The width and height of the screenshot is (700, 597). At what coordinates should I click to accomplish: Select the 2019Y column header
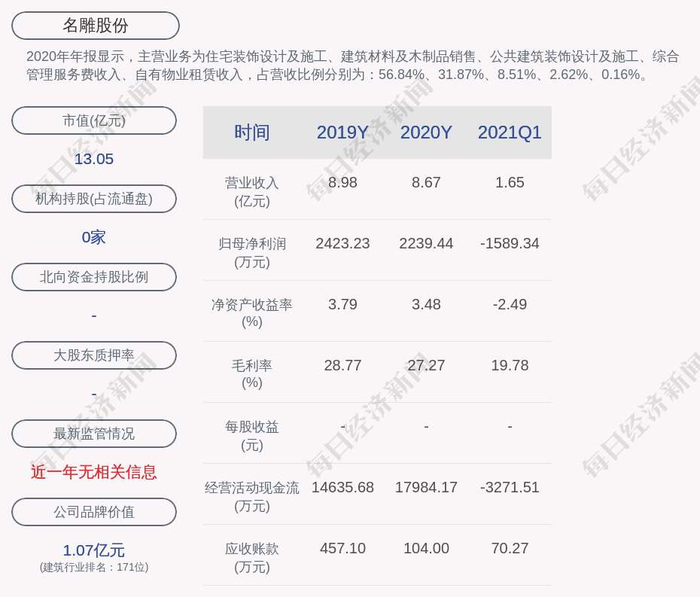pos(342,132)
